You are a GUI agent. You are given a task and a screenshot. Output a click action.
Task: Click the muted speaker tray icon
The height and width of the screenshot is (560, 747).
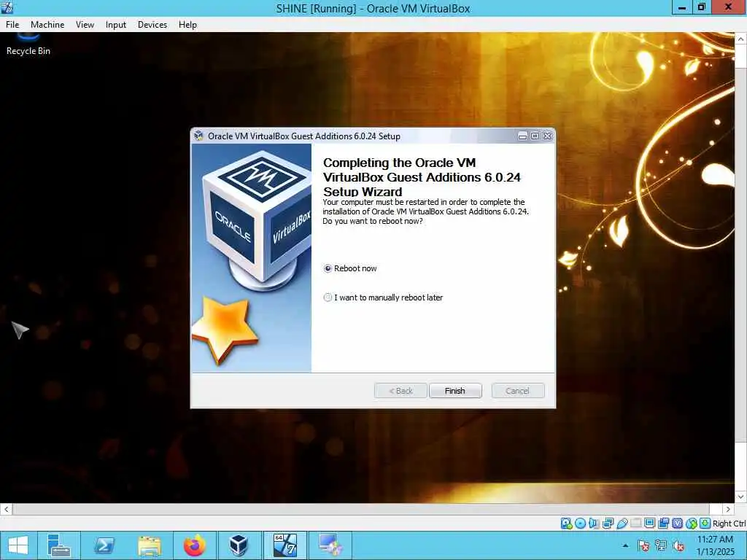(x=678, y=545)
